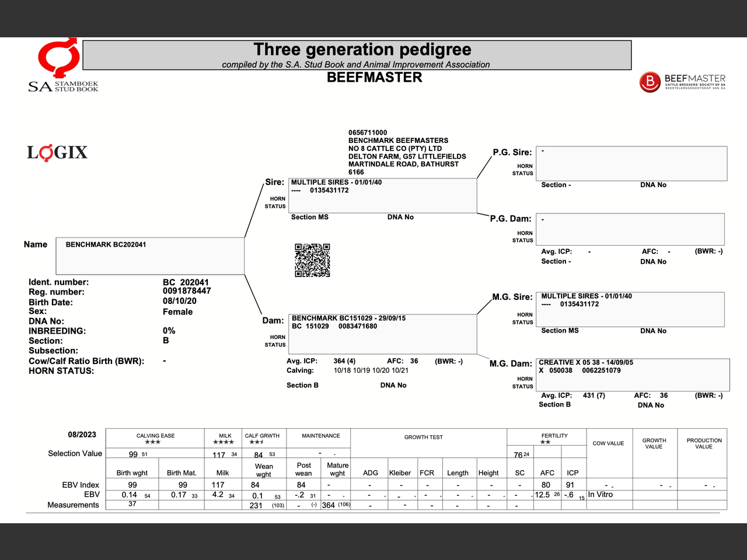Select the BEEFMASTER breed heading
The image size is (747, 560).
coord(374,78)
